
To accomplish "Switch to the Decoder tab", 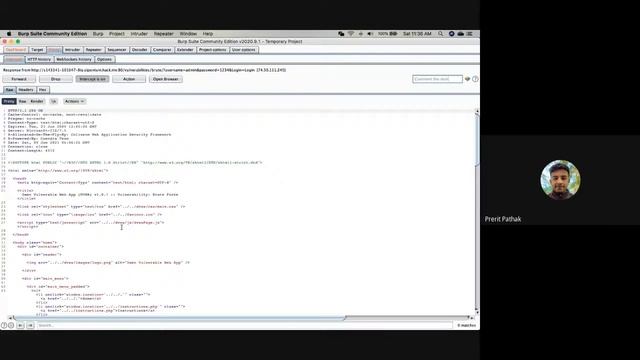I will point(140,50).
